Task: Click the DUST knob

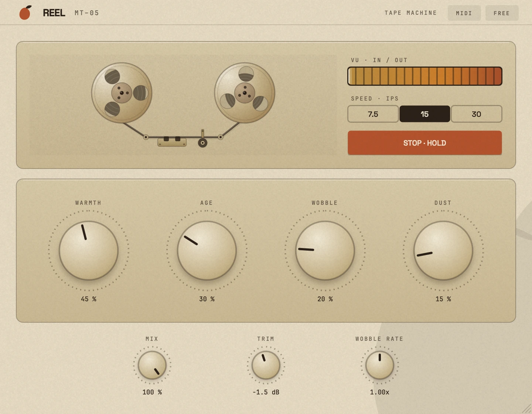Action: 443,251
